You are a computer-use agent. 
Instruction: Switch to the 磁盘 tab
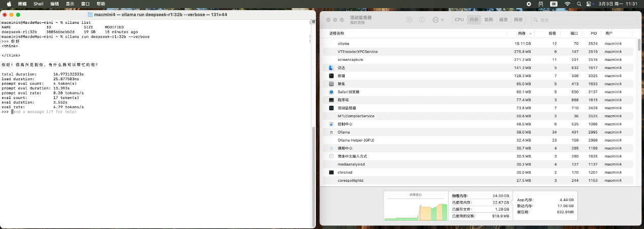(503, 20)
